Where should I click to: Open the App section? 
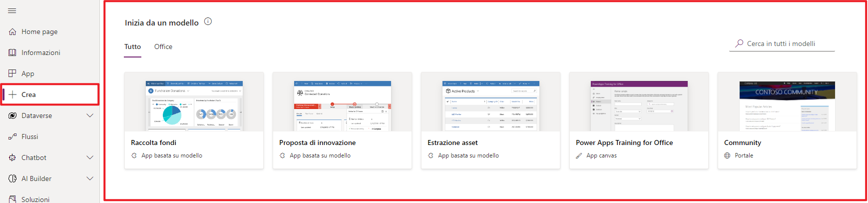tap(28, 73)
